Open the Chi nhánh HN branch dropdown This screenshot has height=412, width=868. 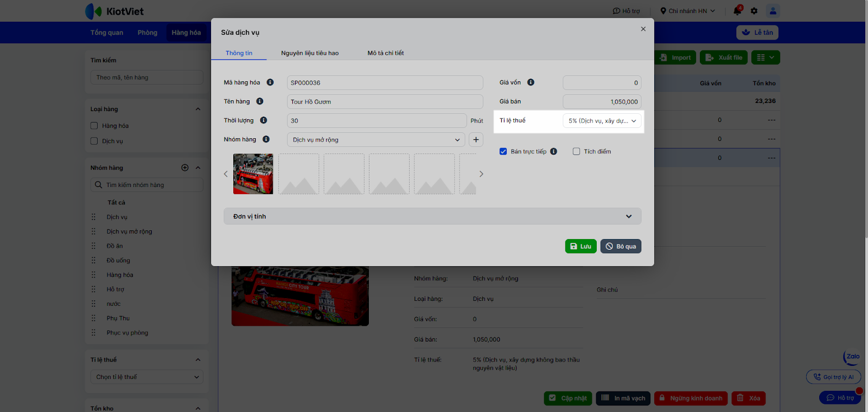tap(688, 11)
